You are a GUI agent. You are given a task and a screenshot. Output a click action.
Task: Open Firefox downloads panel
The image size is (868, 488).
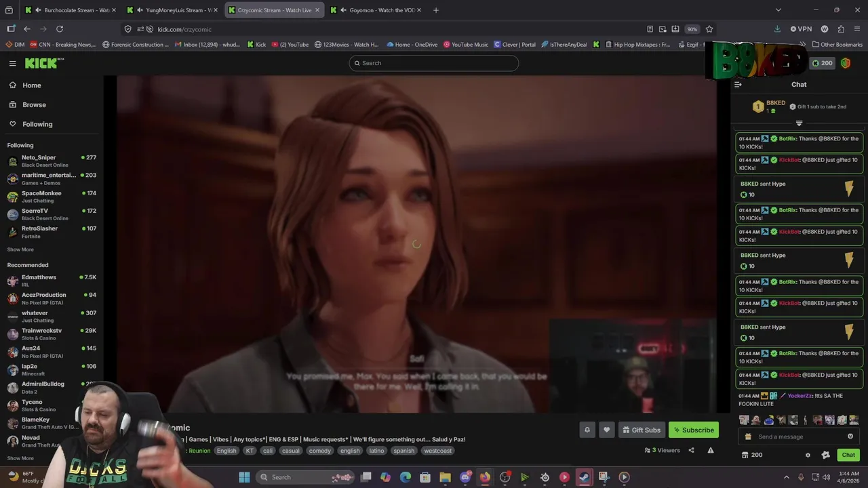click(777, 29)
